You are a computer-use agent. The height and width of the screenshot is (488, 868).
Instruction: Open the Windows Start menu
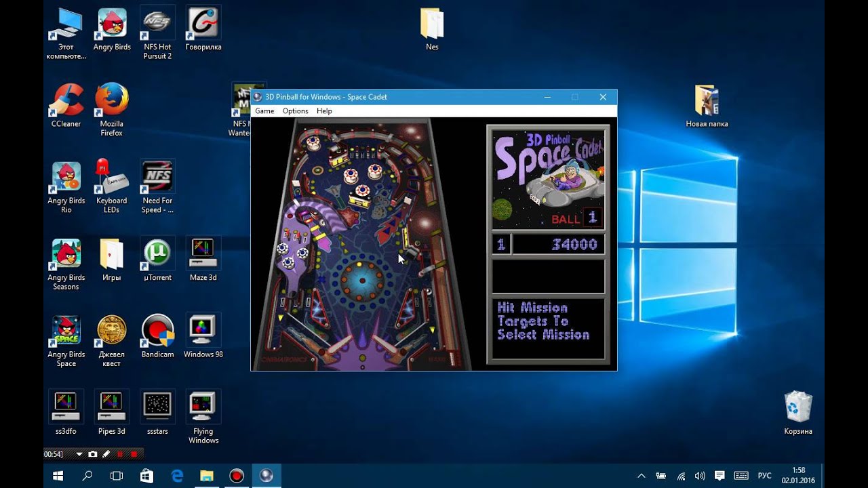[x=58, y=476]
